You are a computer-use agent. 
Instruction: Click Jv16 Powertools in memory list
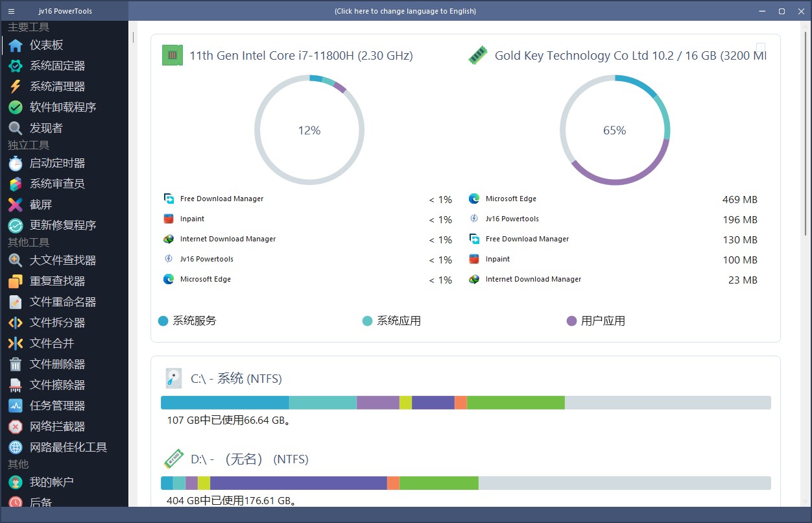click(x=512, y=219)
